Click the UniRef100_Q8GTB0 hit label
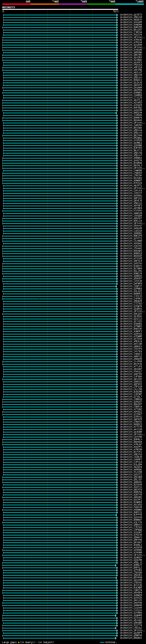Screen dimensions: 146x644 click(x=131, y=55)
